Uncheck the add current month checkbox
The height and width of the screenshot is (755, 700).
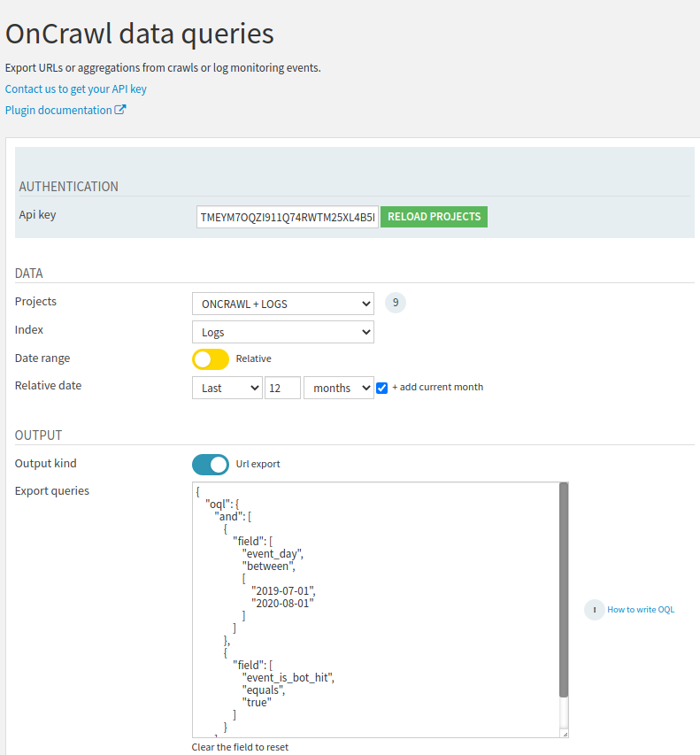click(381, 388)
